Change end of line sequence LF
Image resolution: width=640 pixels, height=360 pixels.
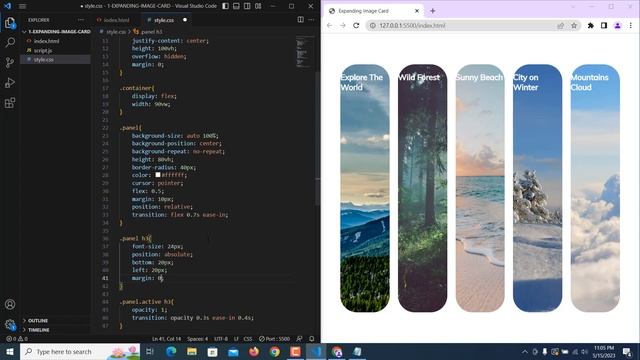[x=236, y=339]
